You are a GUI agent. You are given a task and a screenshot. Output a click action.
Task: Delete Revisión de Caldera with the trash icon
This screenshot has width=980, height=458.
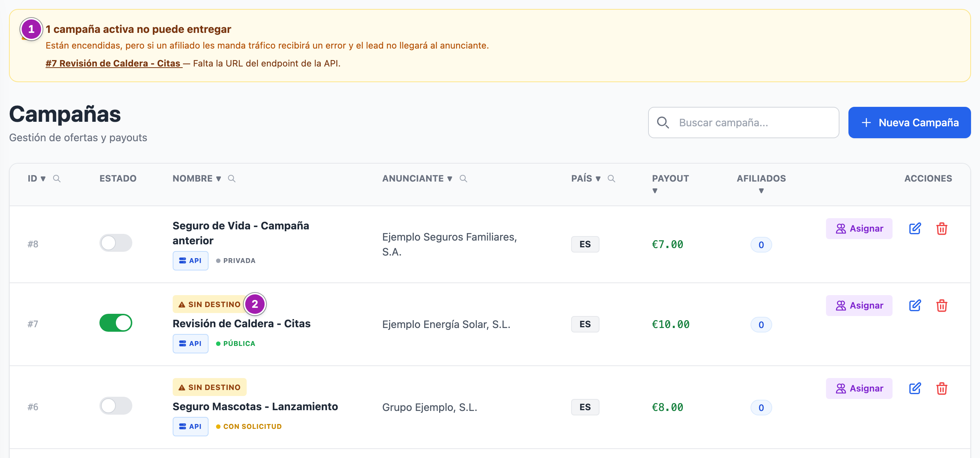(942, 306)
